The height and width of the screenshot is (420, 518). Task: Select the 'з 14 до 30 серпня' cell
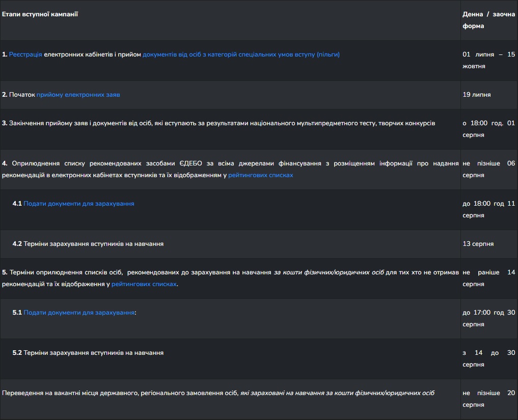pos(488,359)
